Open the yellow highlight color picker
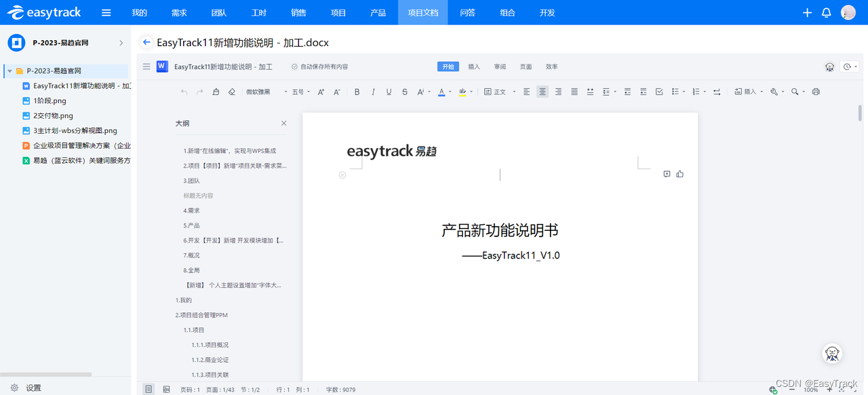 pos(465,92)
